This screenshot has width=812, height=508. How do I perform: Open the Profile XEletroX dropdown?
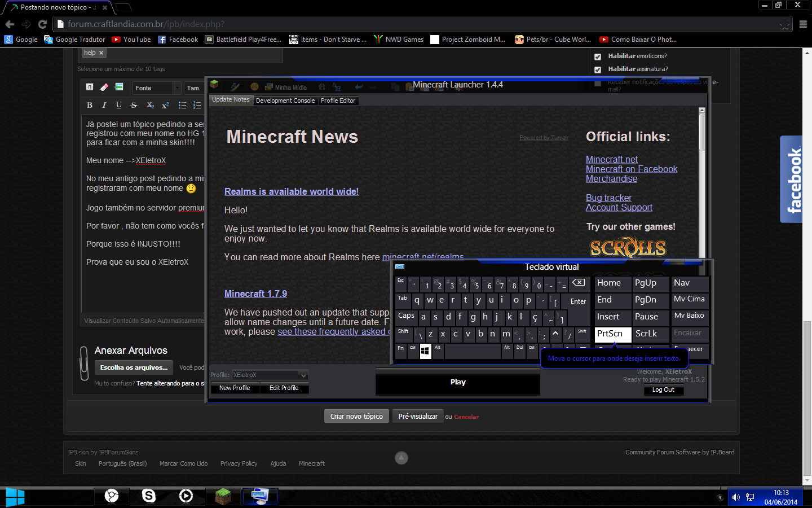point(270,375)
